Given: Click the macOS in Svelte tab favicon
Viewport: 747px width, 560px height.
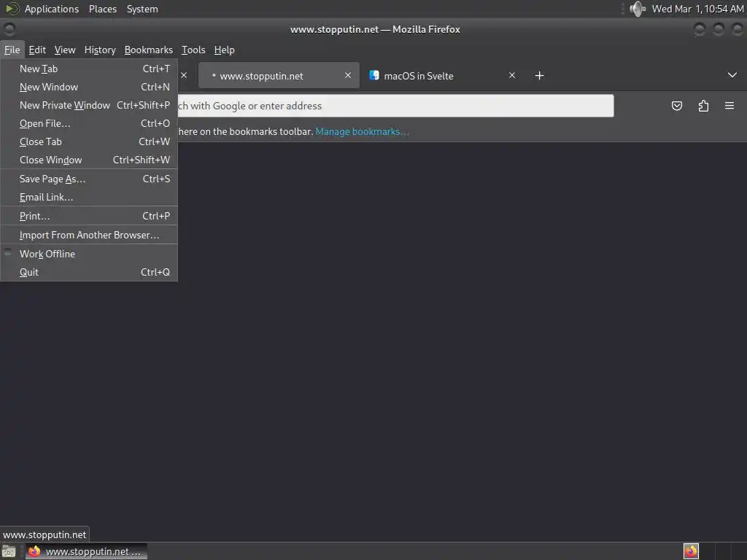Looking at the screenshot, I should (374, 75).
